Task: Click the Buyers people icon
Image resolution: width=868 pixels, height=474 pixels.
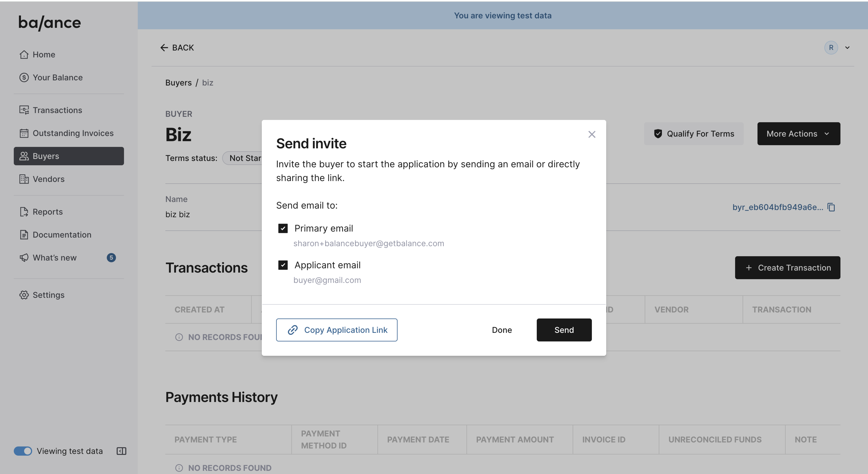Action: [x=24, y=156]
